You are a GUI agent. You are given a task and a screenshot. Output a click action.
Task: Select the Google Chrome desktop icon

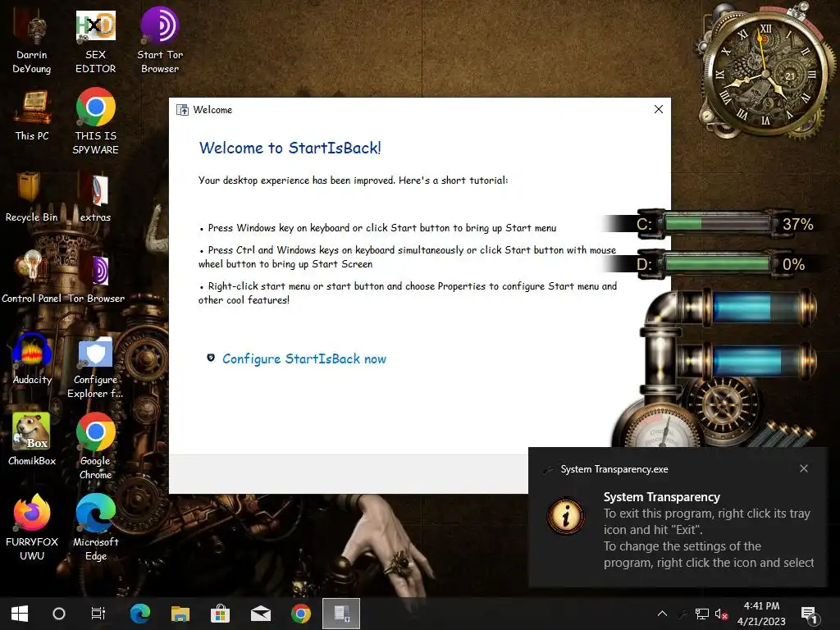pos(95,446)
